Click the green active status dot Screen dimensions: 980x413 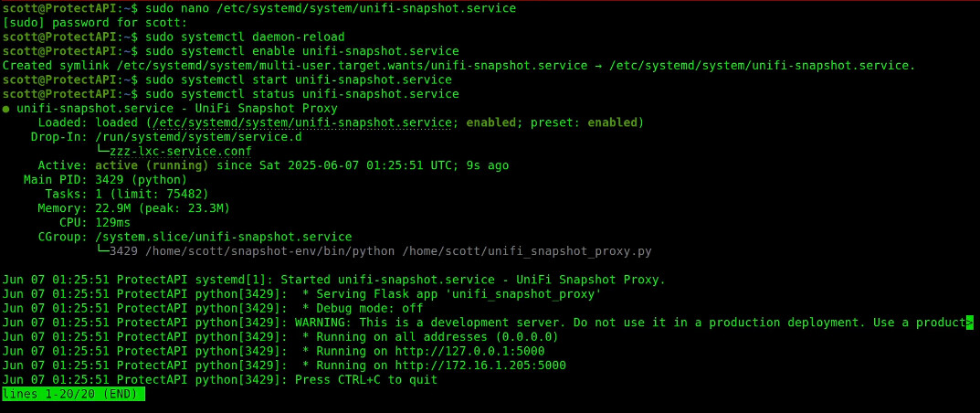pyautogui.click(x=5, y=110)
